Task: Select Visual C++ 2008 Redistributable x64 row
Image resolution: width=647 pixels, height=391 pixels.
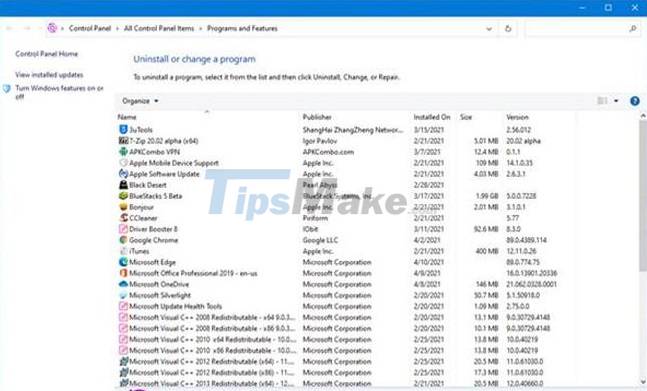Action: [x=347, y=317]
